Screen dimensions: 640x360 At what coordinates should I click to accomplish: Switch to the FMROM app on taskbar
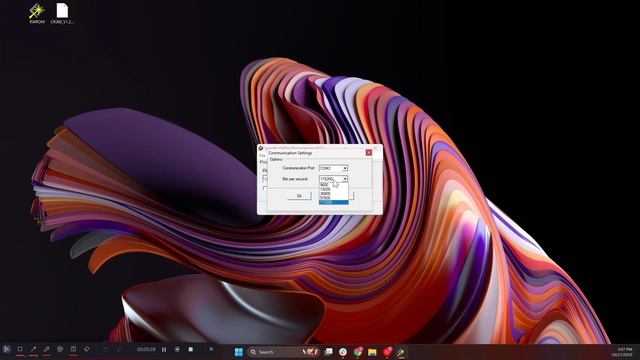401,351
